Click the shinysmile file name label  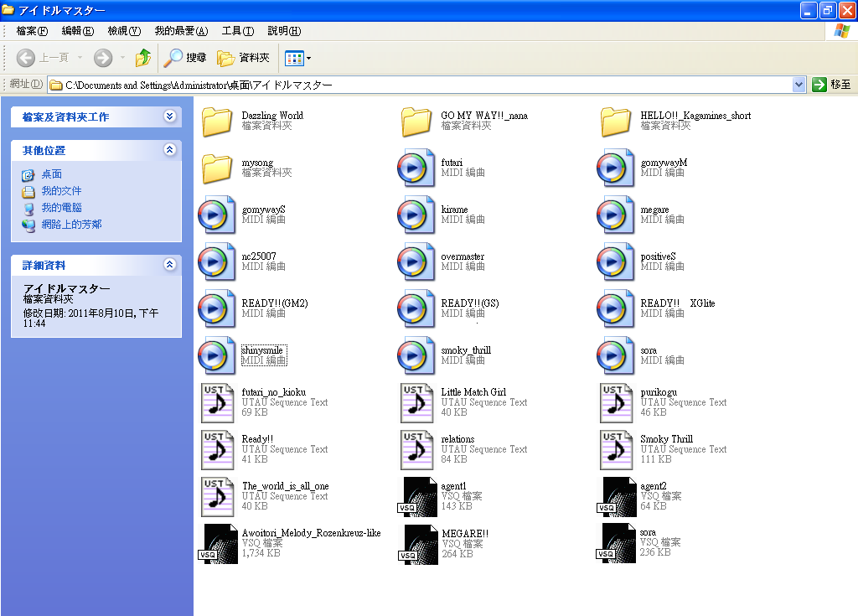coord(262,349)
